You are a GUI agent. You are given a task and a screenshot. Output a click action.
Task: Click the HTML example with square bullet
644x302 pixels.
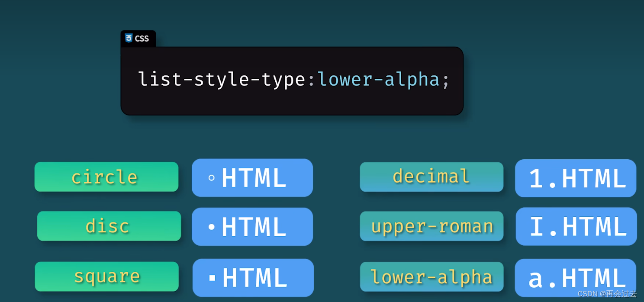pyautogui.click(x=253, y=277)
